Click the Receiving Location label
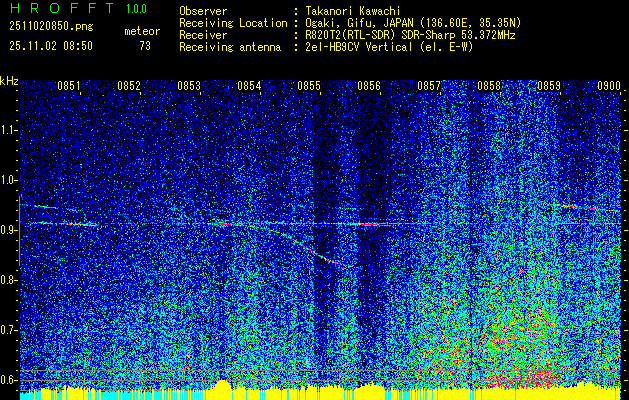The height and width of the screenshot is (400, 629). tap(233, 24)
